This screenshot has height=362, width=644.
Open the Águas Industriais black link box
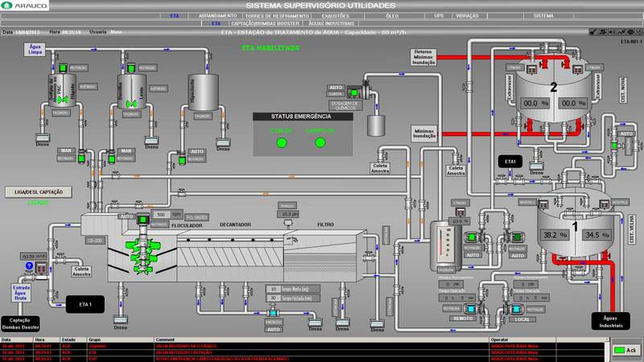click(610, 321)
